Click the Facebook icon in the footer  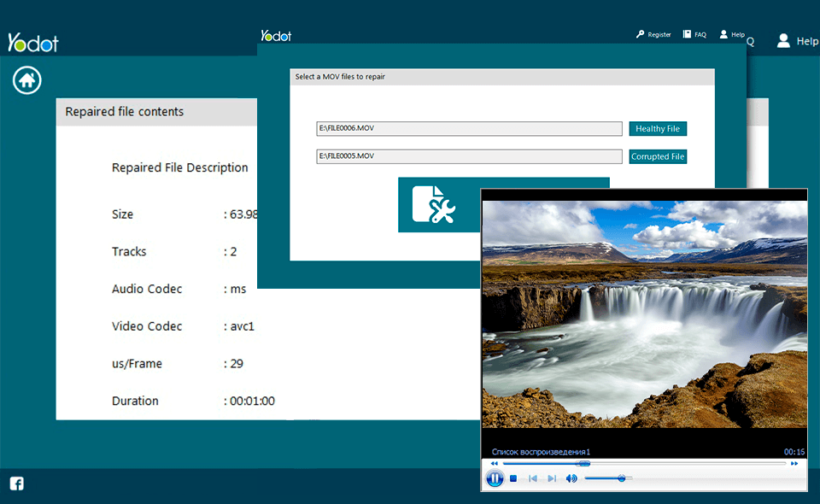click(16, 483)
